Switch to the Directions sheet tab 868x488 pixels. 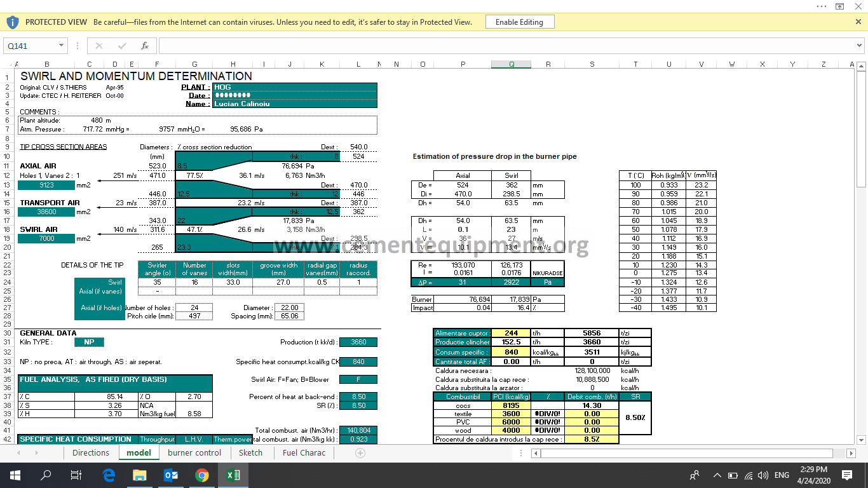pyautogui.click(x=91, y=453)
